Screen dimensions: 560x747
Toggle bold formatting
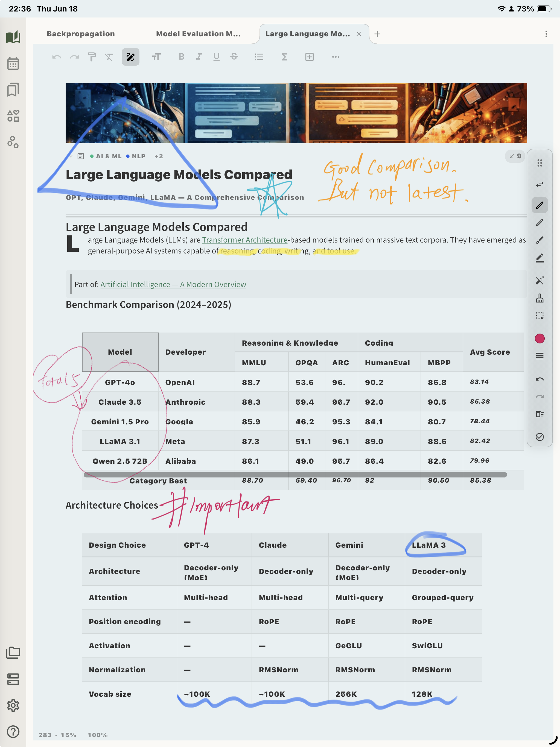tap(181, 57)
